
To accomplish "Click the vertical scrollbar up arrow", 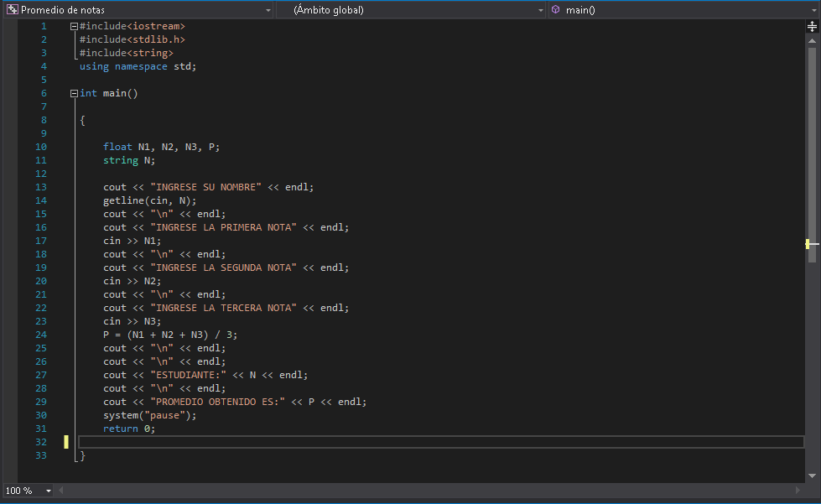I will point(812,41).
